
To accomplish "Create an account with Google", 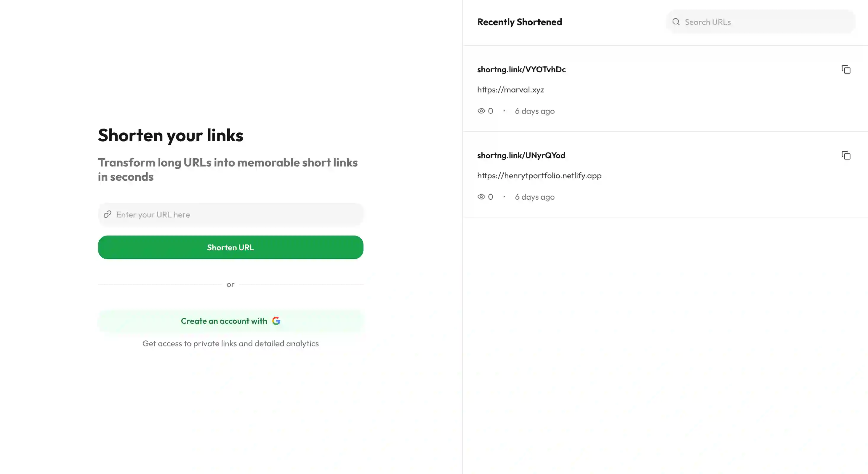I will (230, 321).
